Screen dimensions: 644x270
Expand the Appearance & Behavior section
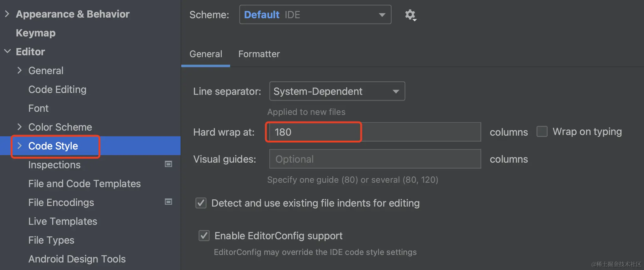click(x=8, y=14)
